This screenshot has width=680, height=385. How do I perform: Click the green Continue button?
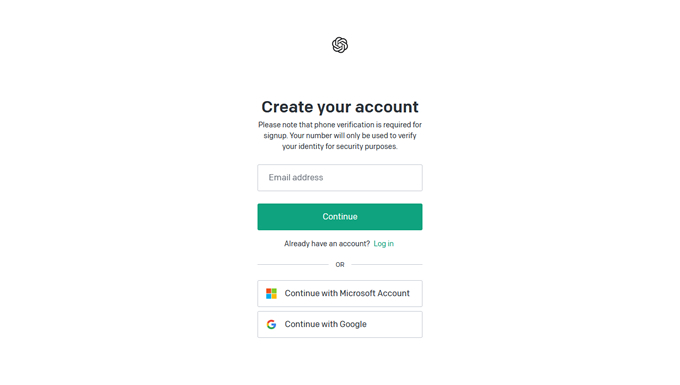click(x=340, y=217)
